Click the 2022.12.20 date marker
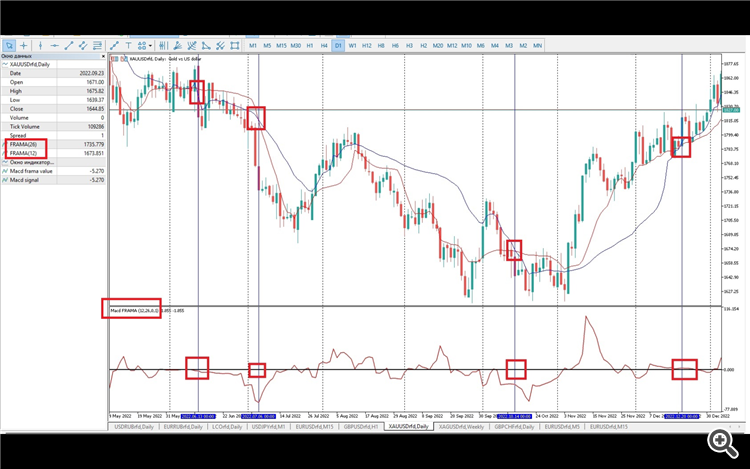The height and width of the screenshot is (469, 750). click(682, 416)
